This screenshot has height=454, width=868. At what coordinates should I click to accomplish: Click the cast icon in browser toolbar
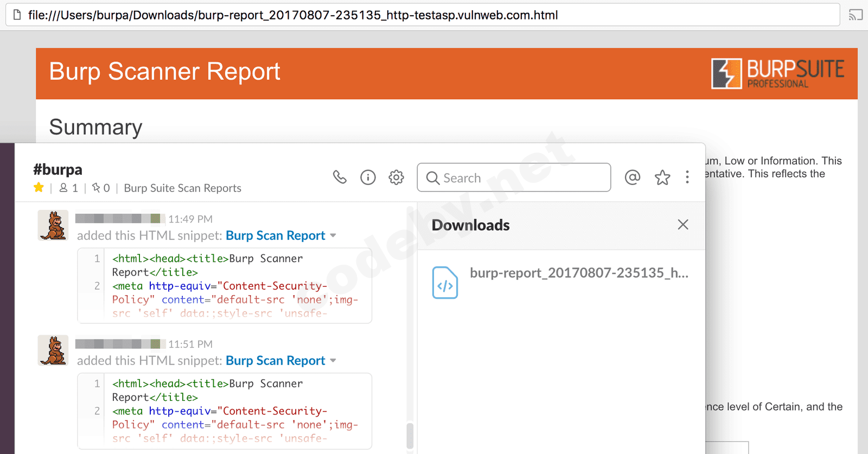pyautogui.click(x=856, y=15)
